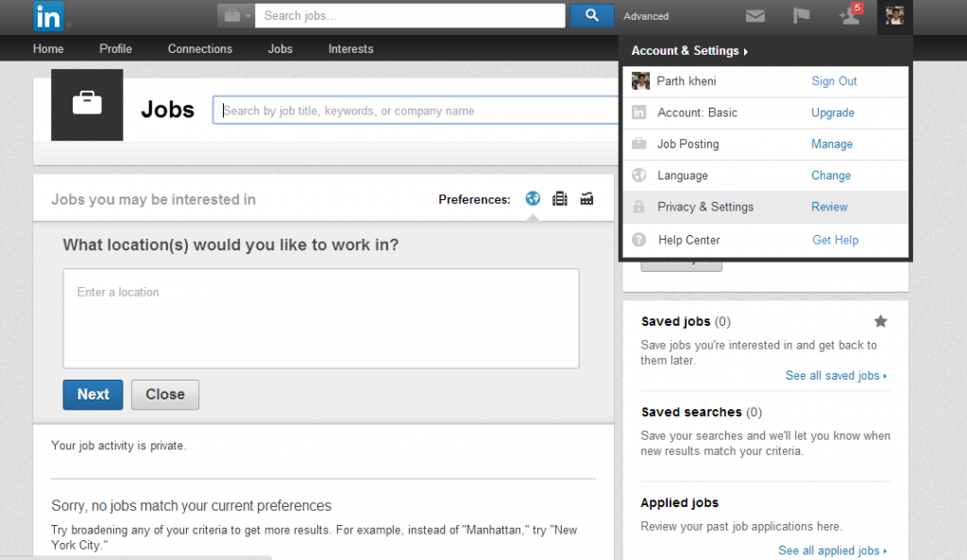Click the Saved jobs heading
Image resolution: width=967 pixels, height=560 pixels.
[x=676, y=321]
